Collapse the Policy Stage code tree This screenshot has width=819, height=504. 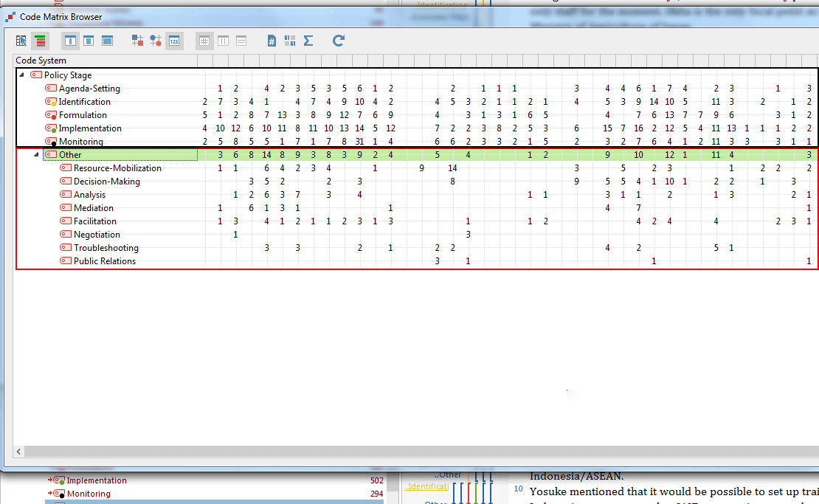[22, 75]
